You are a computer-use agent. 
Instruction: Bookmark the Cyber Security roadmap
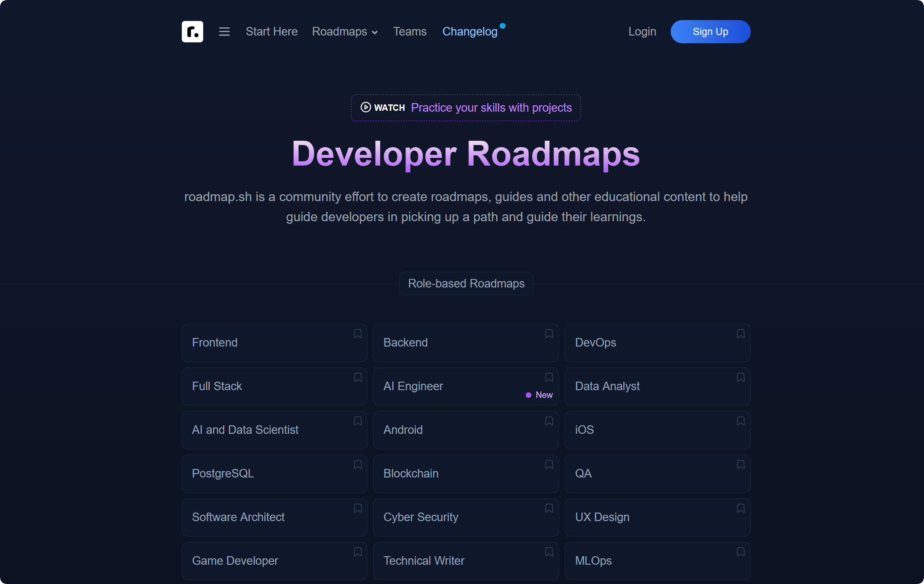549,508
